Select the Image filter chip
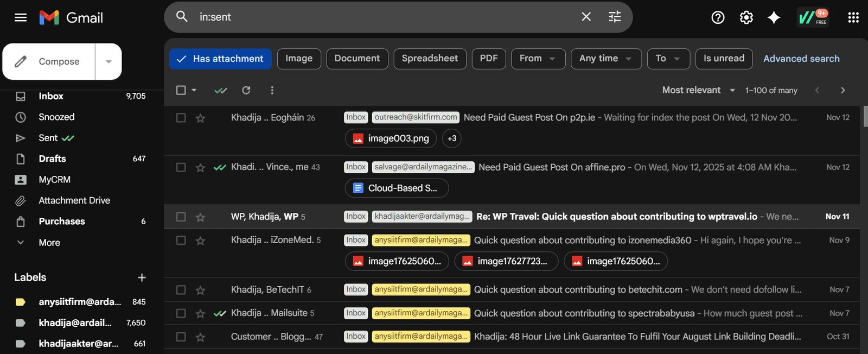868x354 pixels. coord(299,59)
